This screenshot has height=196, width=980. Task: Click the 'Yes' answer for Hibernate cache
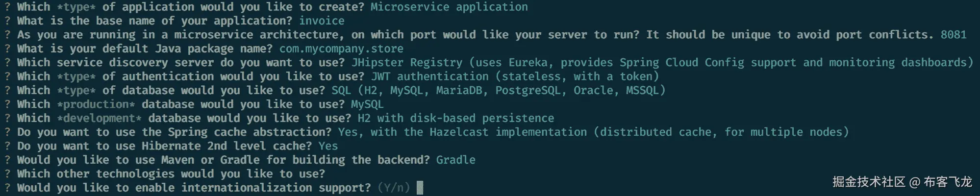pyautogui.click(x=328, y=146)
